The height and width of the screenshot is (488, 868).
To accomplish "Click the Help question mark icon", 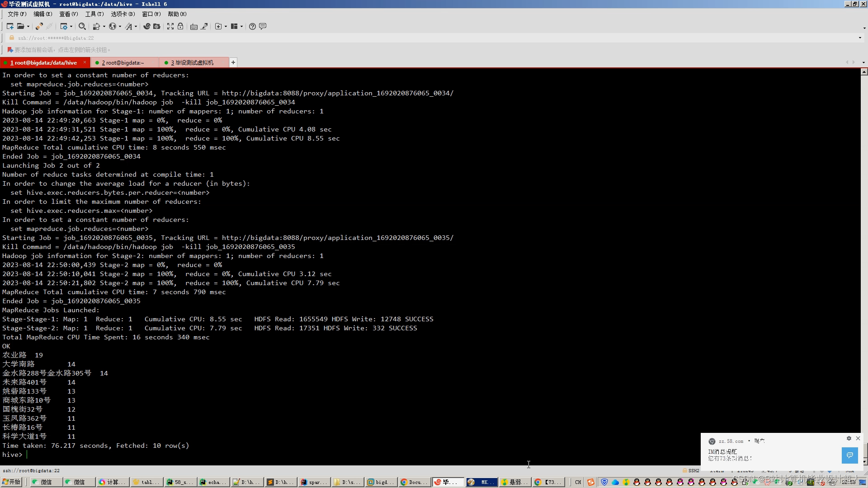I will coord(252,26).
